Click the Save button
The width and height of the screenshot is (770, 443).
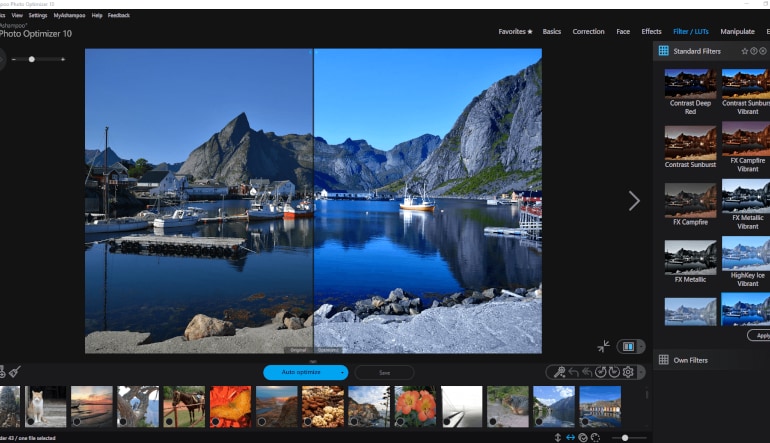click(x=384, y=373)
